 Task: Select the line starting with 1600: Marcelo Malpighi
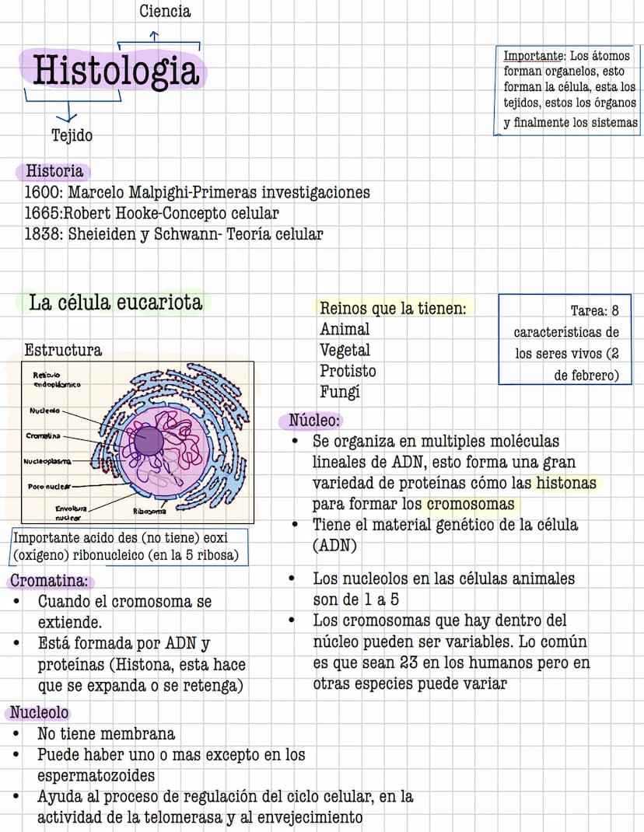pyautogui.click(x=197, y=192)
